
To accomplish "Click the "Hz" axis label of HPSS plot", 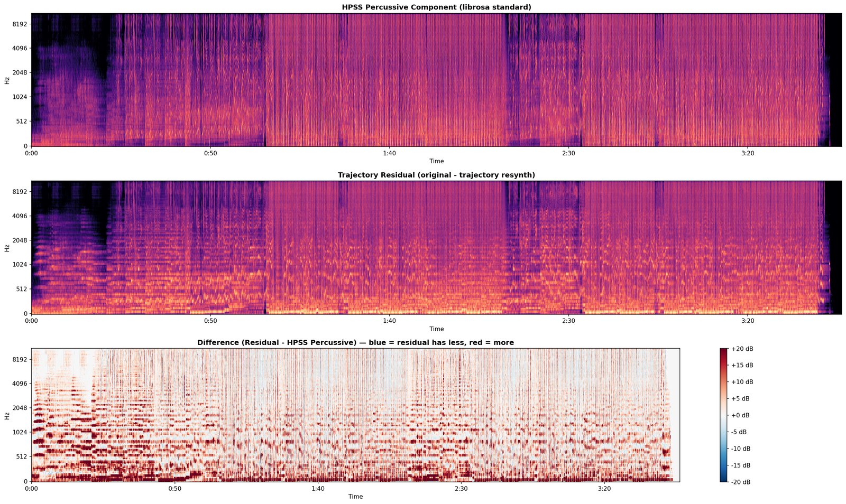I will pos(7,80).
